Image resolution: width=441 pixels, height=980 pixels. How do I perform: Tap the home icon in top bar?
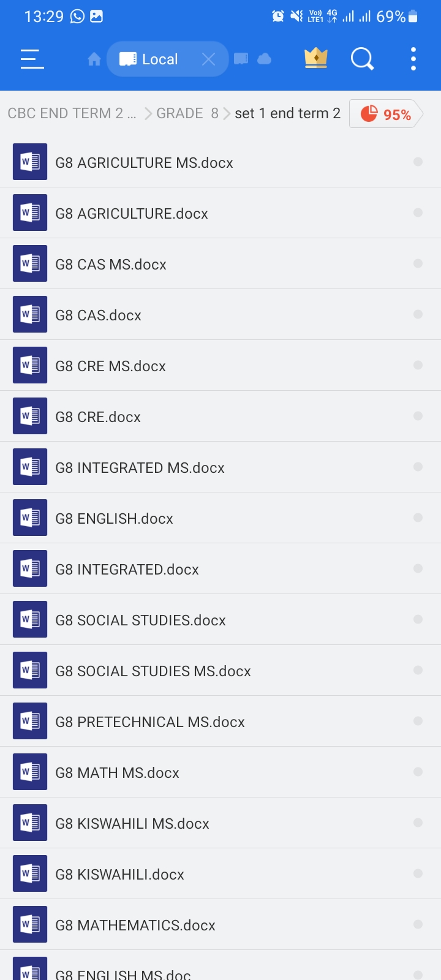pos(94,59)
